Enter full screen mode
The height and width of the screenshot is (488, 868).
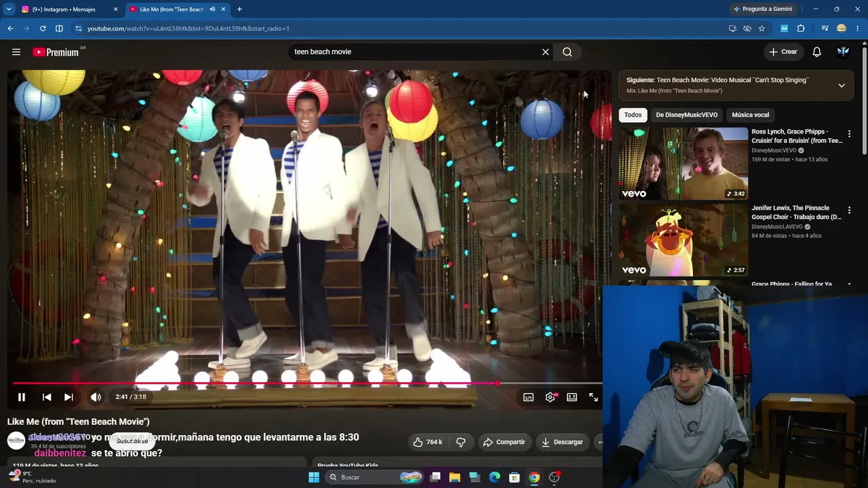coord(593,397)
